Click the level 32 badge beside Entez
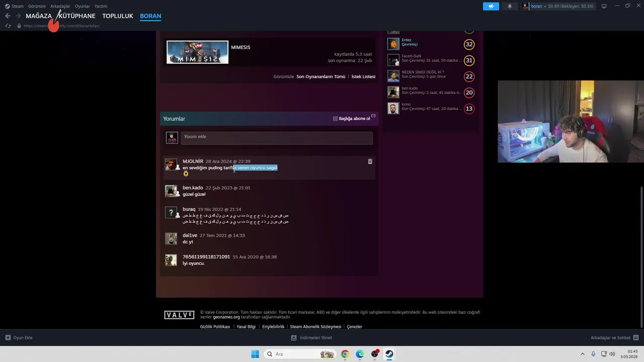644x362 pixels. click(469, 44)
